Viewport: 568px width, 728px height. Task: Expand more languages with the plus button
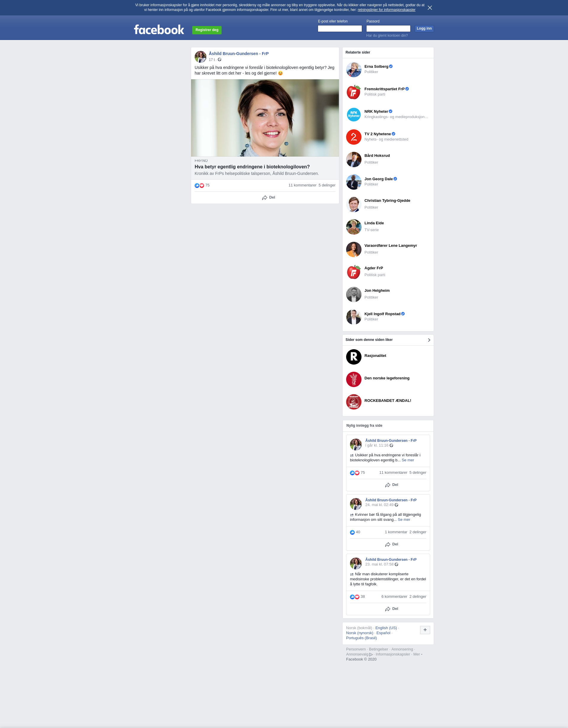click(x=425, y=630)
